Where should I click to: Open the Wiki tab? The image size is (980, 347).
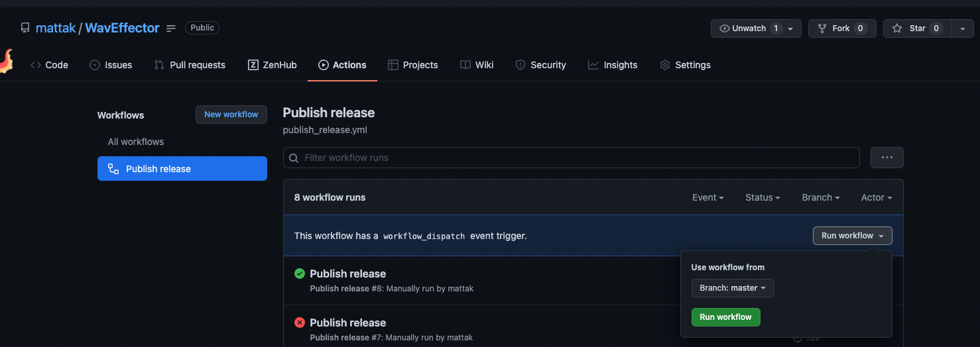(477, 65)
